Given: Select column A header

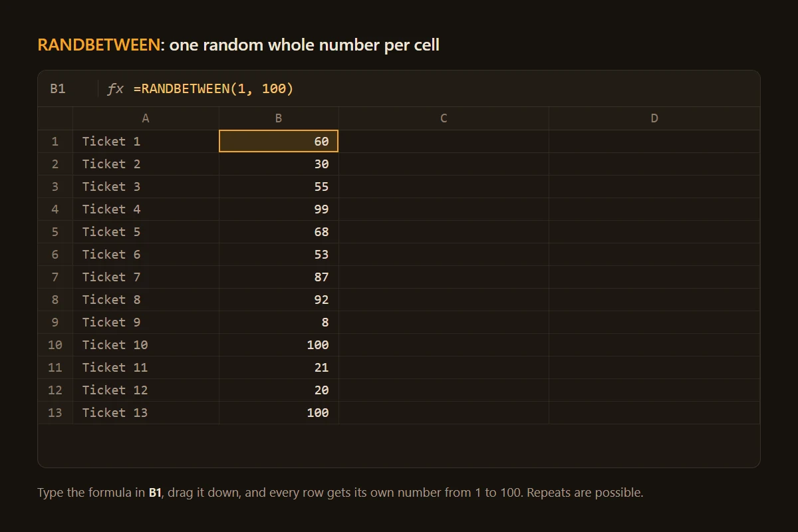Looking at the screenshot, I should (x=146, y=118).
